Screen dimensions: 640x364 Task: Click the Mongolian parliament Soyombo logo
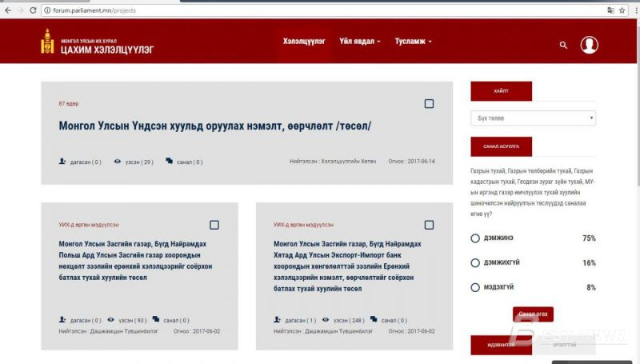click(x=47, y=42)
